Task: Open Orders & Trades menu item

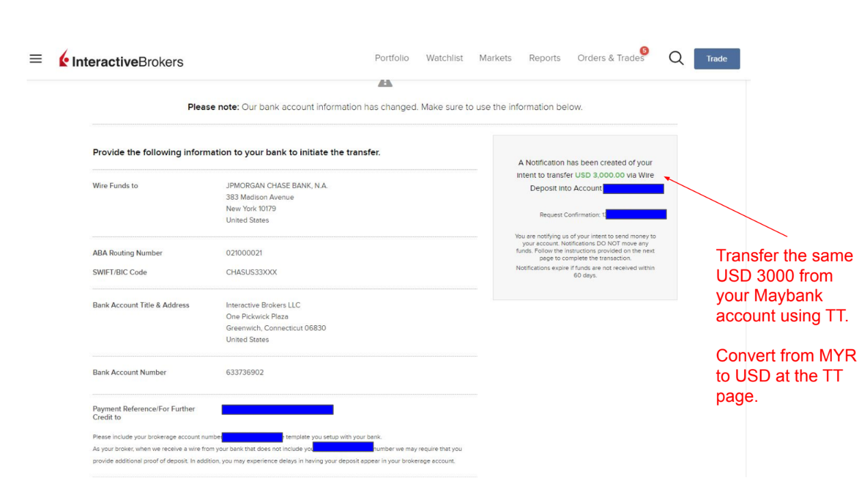Action: (611, 58)
